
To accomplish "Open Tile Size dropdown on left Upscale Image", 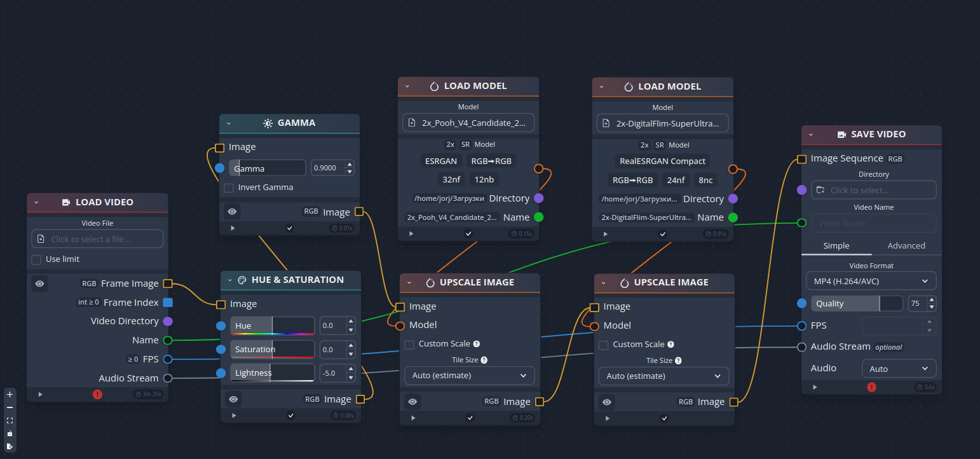I will coord(470,376).
